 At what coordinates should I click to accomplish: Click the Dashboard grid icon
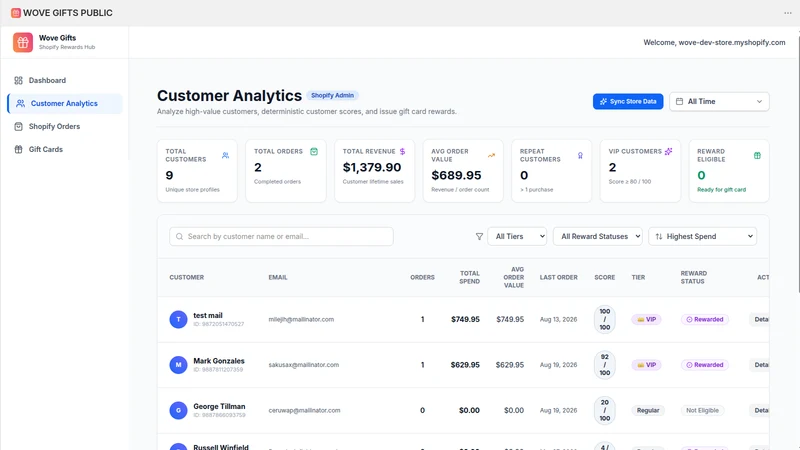[18, 80]
